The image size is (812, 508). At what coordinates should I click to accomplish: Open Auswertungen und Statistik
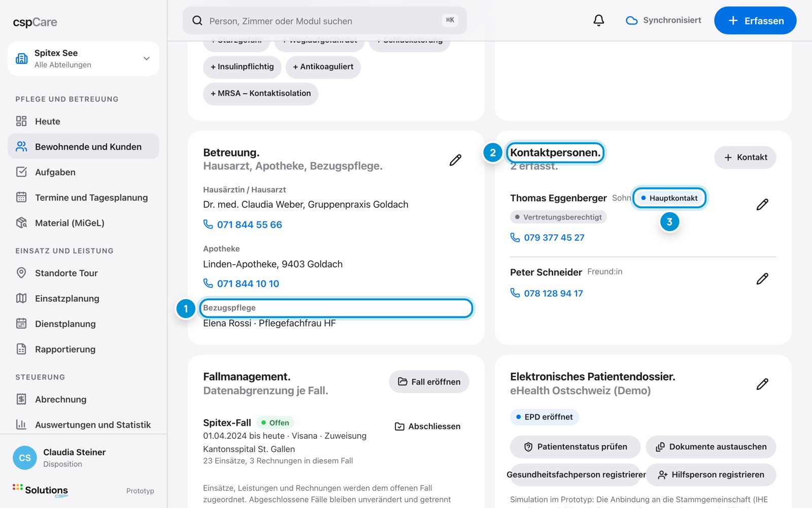point(83,425)
